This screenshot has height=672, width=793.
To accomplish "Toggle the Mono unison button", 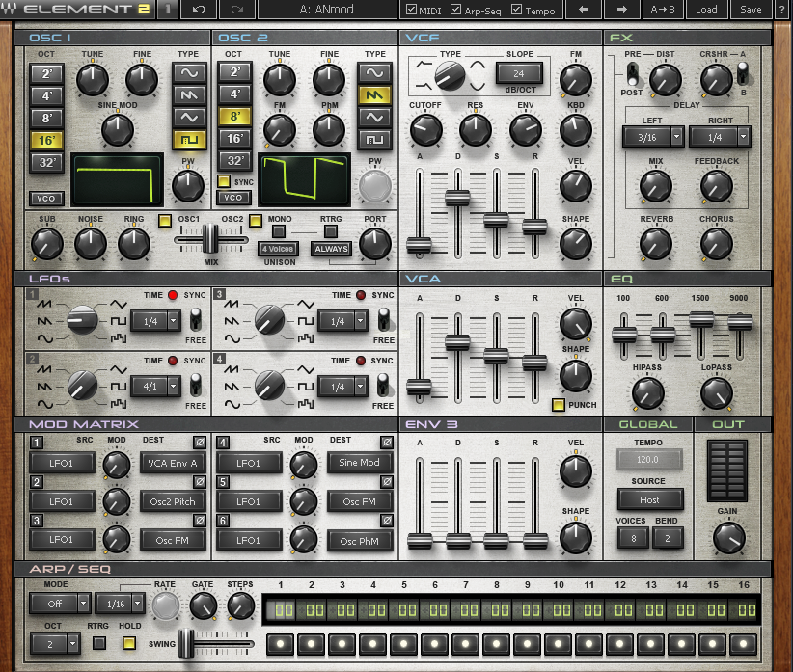I will click(278, 231).
